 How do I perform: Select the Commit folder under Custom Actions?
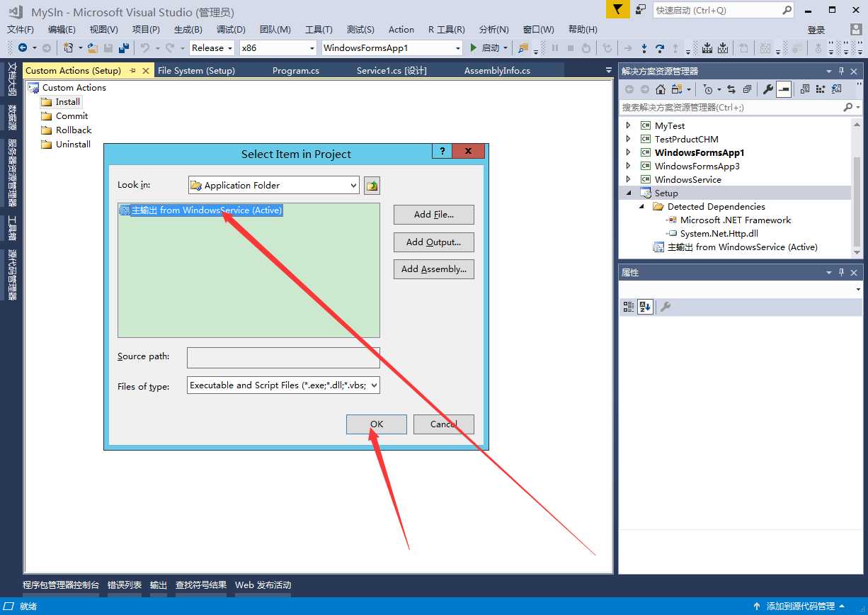point(72,116)
